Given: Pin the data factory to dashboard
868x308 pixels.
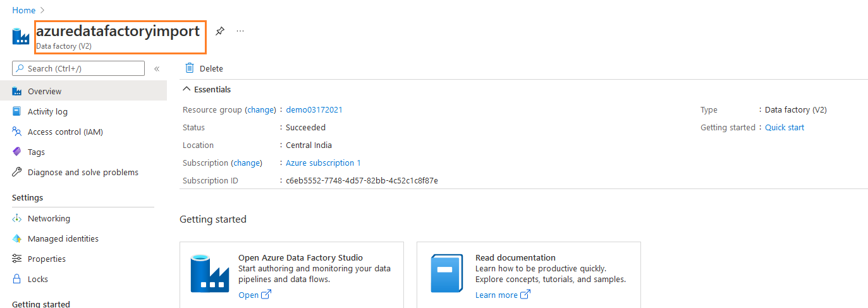Looking at the screenshot, I should pyautogui.click(x=220, y=30).
